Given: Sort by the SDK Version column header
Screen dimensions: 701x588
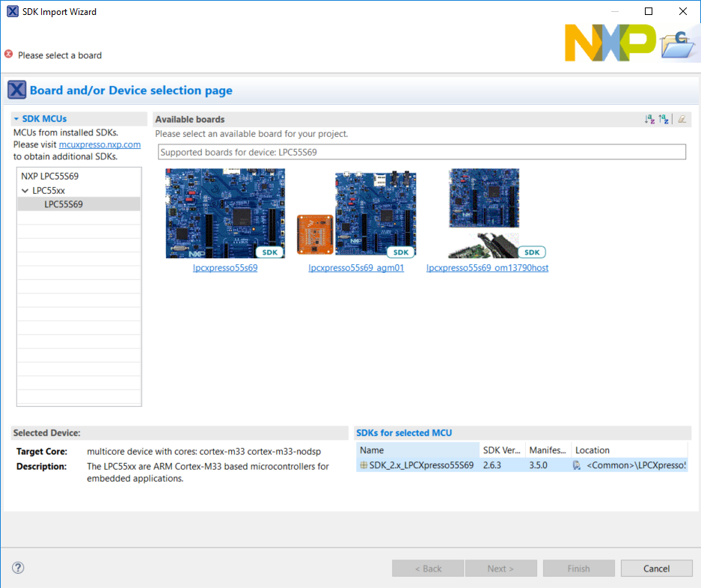Looking at the screenshot, I should click(501, 450).
